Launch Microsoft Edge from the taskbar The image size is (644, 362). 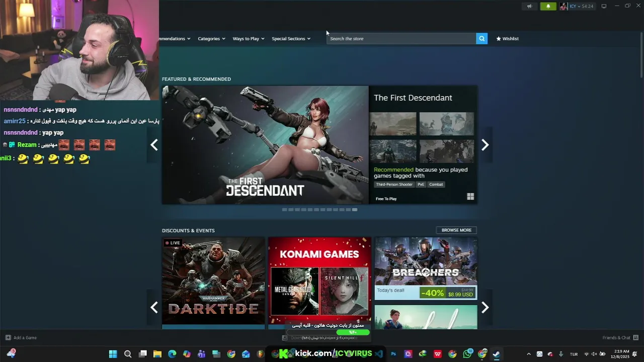172,354
